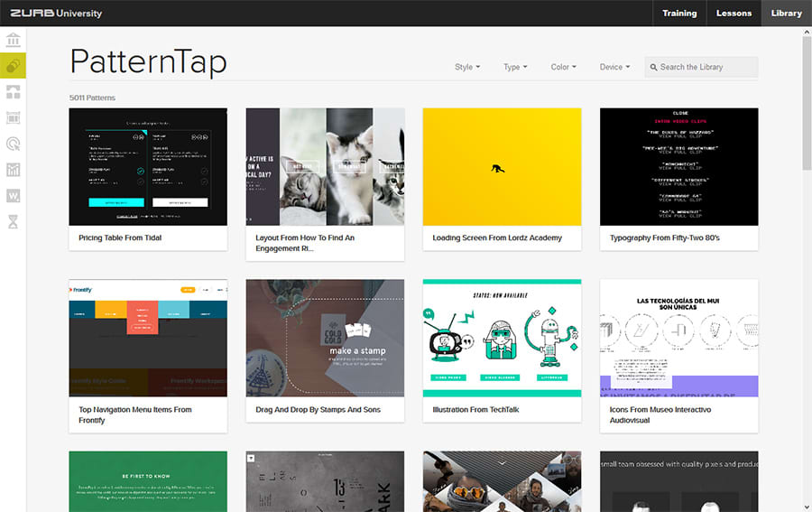The height and width of the screenshot is (512, 812).
Task: Click the page scrollbar thumb
Action: point(807,103)
